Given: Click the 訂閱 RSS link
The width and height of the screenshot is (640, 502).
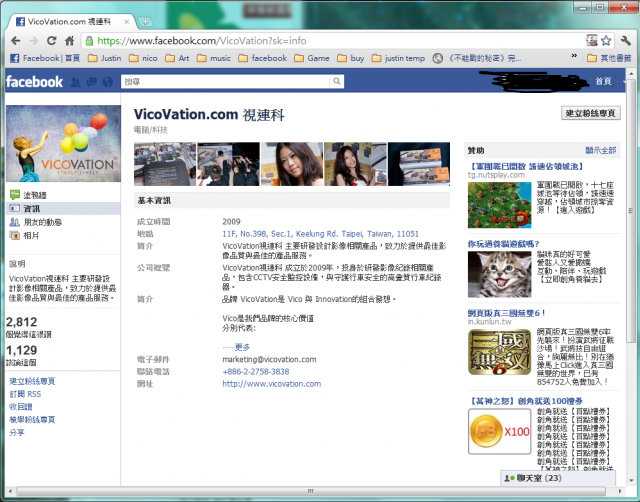Looking at the screenshot, I should pyautogui.click(x=25, y=394).
